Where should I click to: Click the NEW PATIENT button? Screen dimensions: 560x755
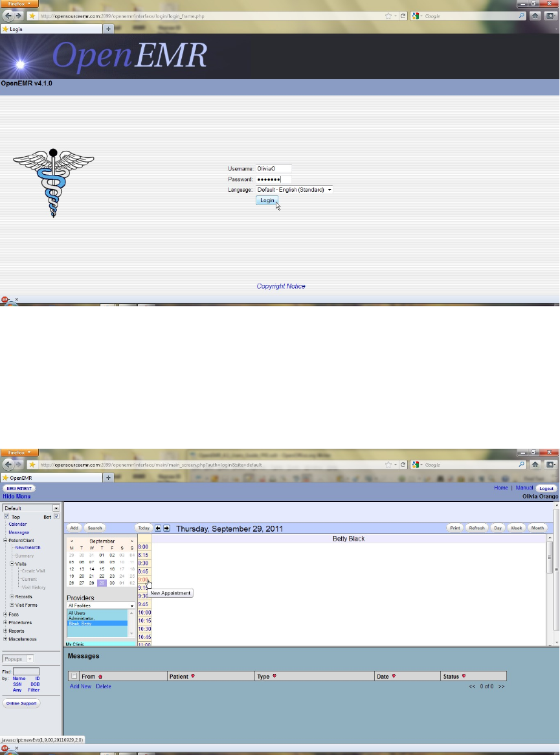coord(19,488)
